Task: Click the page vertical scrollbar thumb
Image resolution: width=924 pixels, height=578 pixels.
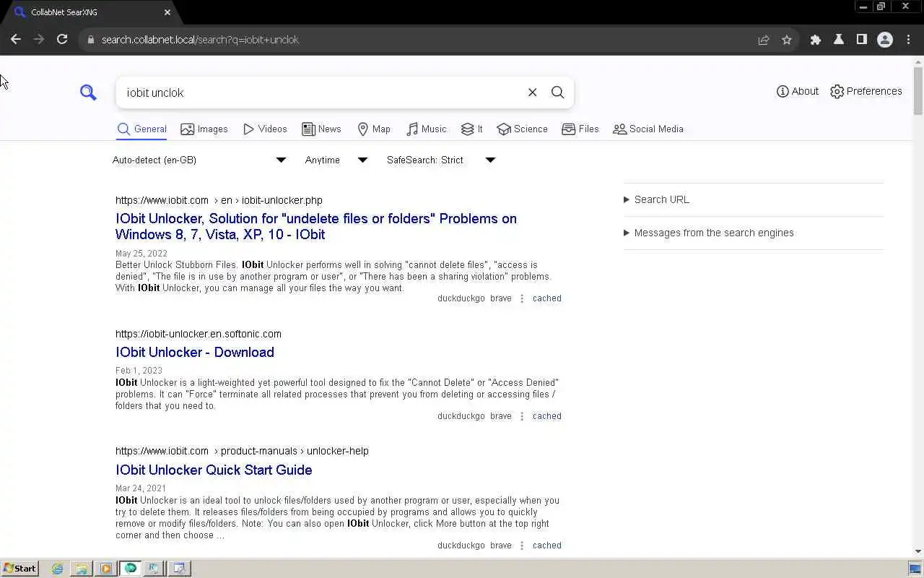Action: click(918, 90)
